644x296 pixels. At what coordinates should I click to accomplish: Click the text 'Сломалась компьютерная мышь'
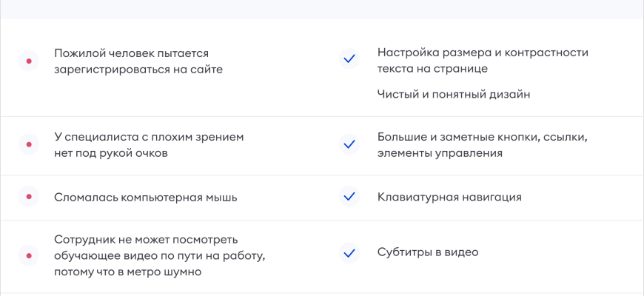coord(146,198)
